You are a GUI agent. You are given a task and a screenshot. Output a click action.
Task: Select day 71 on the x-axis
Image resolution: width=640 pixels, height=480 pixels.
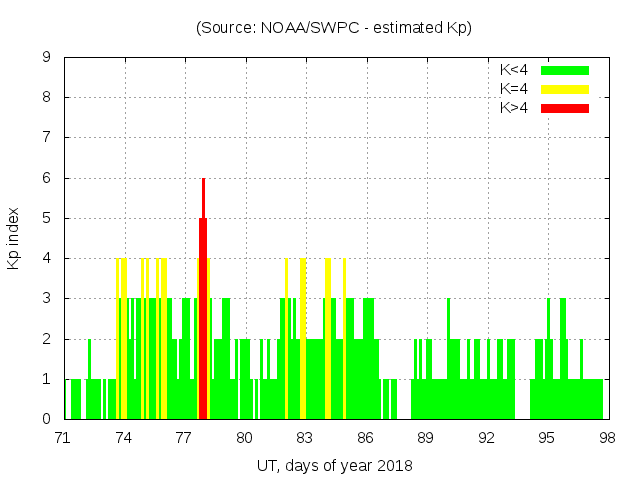tap(63, 438)
